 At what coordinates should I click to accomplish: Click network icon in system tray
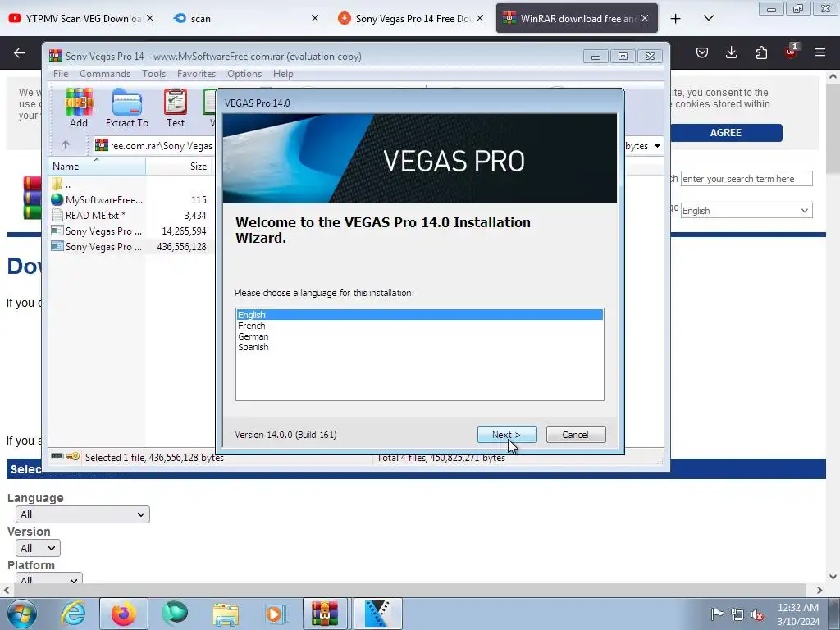pos(737,614)
